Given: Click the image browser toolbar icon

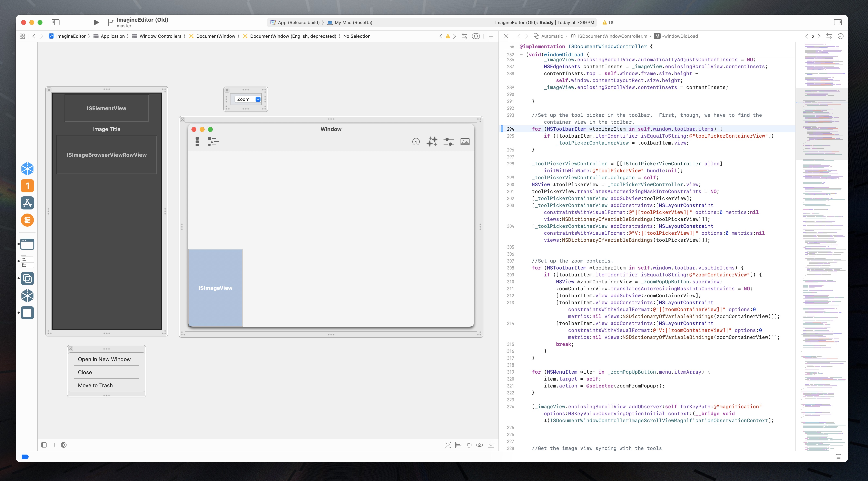Looking at the screenshot, I should (465, 142).
